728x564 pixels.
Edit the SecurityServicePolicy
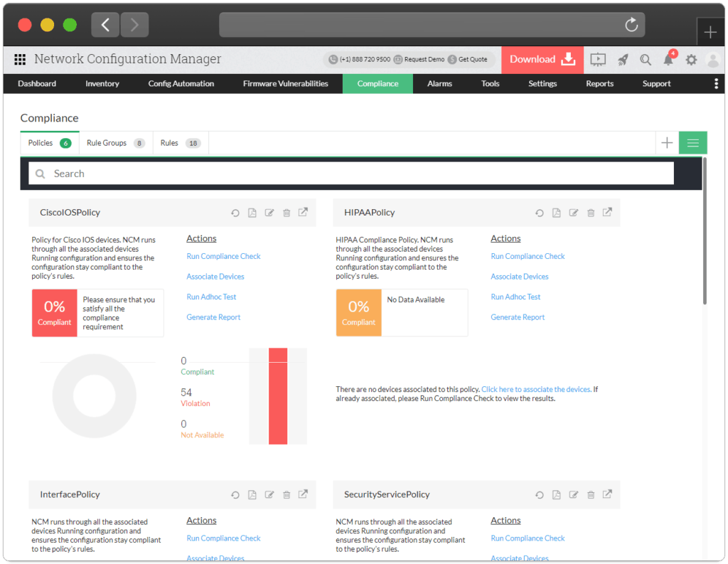(x=574, y=495)
